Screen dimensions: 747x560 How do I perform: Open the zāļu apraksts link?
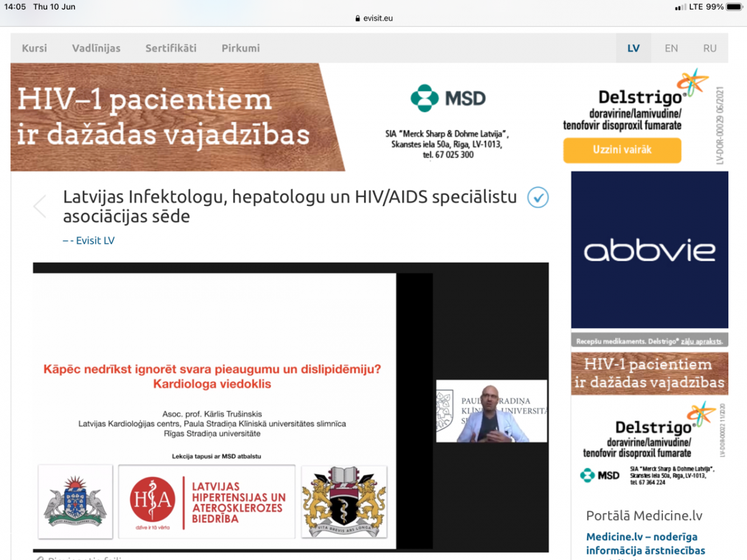coord(702,342)
